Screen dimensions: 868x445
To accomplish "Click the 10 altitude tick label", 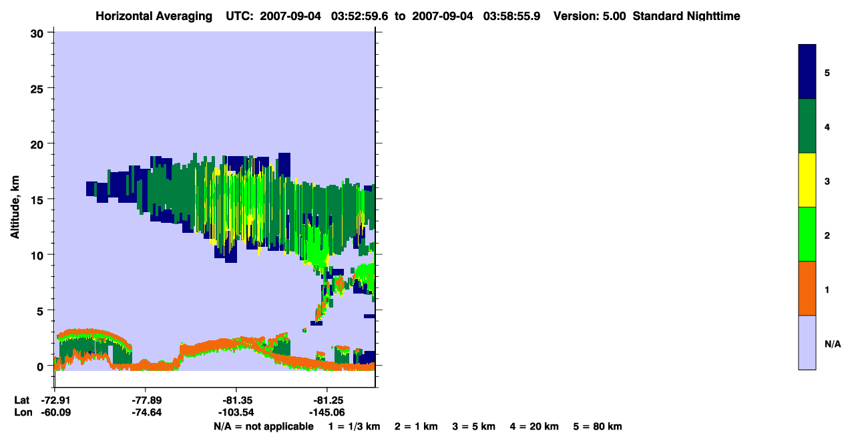I will click(x=39, y=255).
